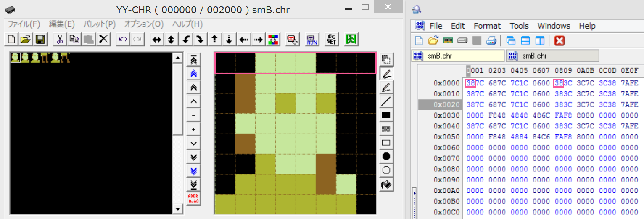Rotate the tile clockwise
This screenshot has height=219, width=644.
[x=200, y=40]
